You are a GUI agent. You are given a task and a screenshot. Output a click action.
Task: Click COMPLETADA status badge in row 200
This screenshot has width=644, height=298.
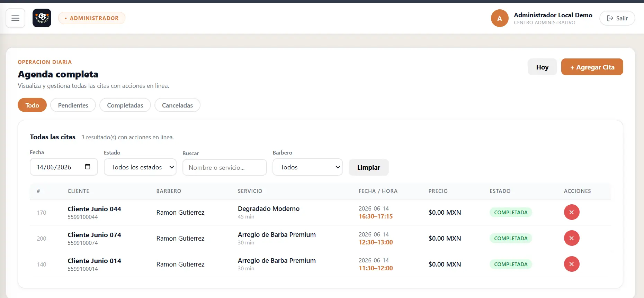(x=511, y=238)
